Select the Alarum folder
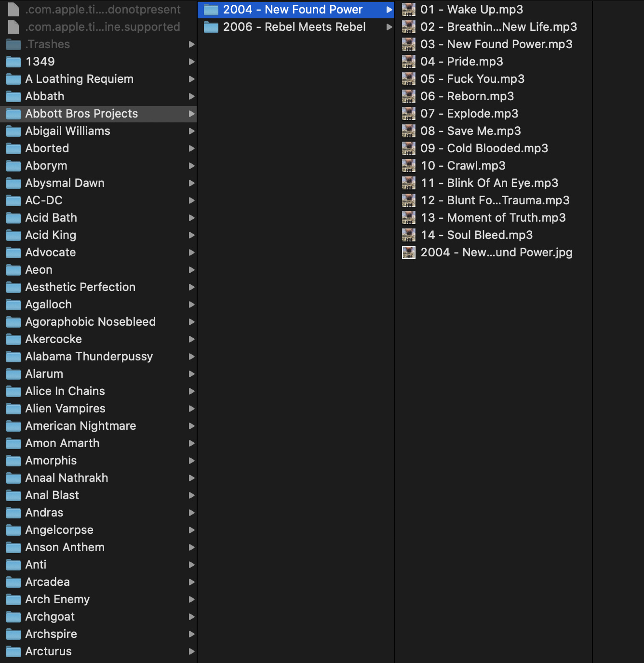This screenshot has width=644, height=663. pyautogui.click(x=98, y=374)
